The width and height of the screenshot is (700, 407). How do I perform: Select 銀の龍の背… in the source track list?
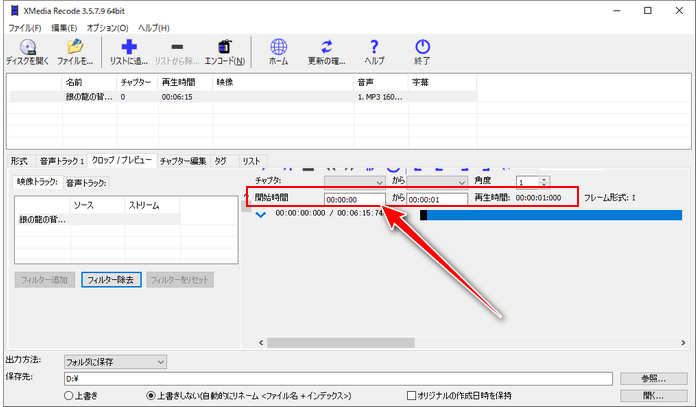(98, 220)
